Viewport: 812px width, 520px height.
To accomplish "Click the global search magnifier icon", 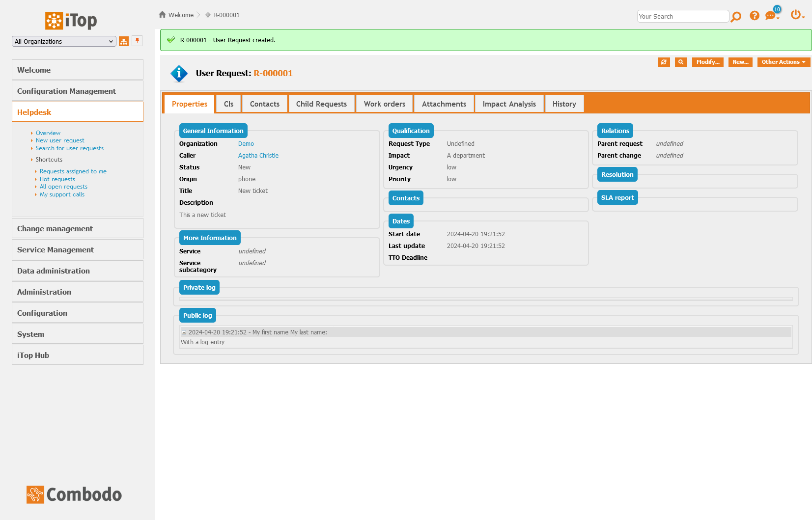I will [735, 16].
